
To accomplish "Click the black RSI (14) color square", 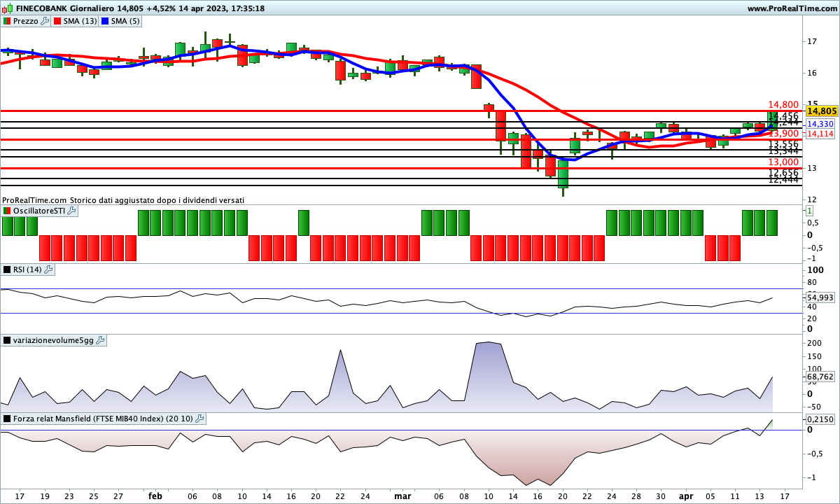I will click(7, 269).
